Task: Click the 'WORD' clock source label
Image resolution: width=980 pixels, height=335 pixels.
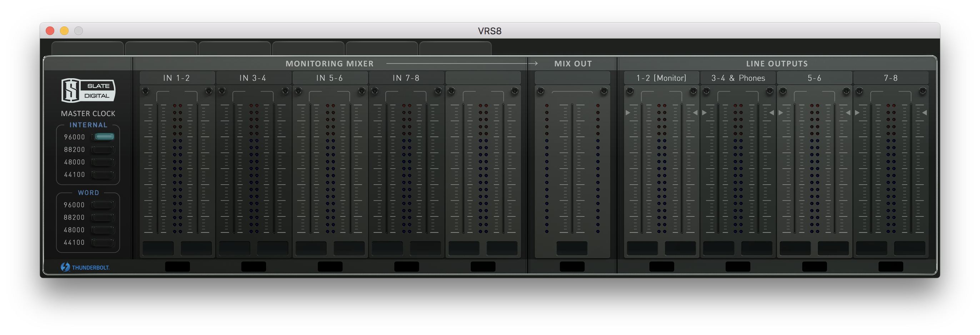Action: click(88, 192)
